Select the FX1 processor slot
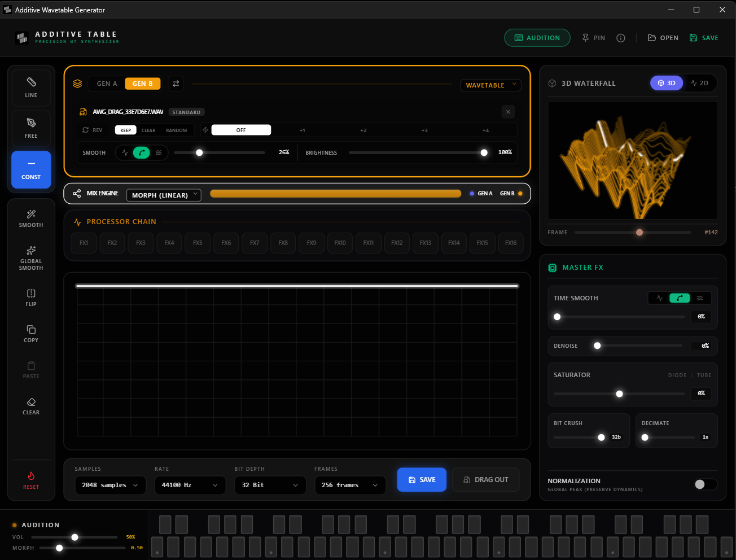Viewport: 736px width, 560px height. tap(84, 243)
